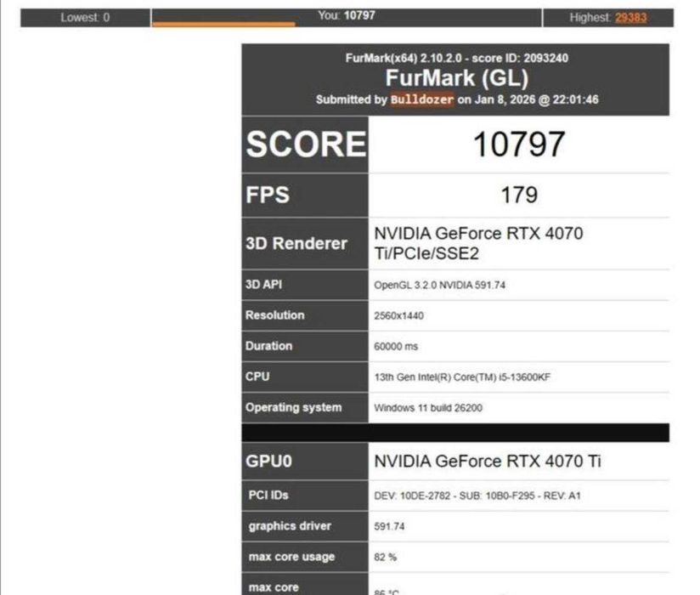700x595 pixels.
Task: Select the resolution value 2560x1440
Action: [398, 316]
